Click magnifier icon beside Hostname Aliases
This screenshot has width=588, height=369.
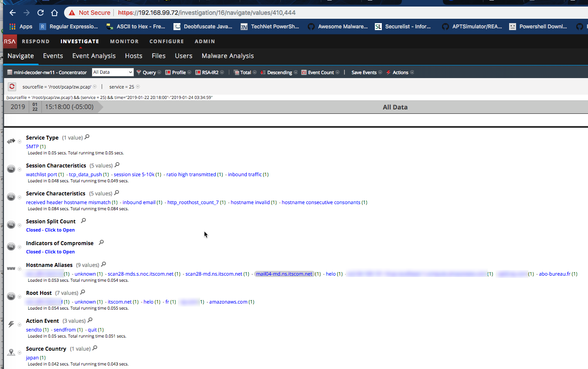tap(104, 264)
